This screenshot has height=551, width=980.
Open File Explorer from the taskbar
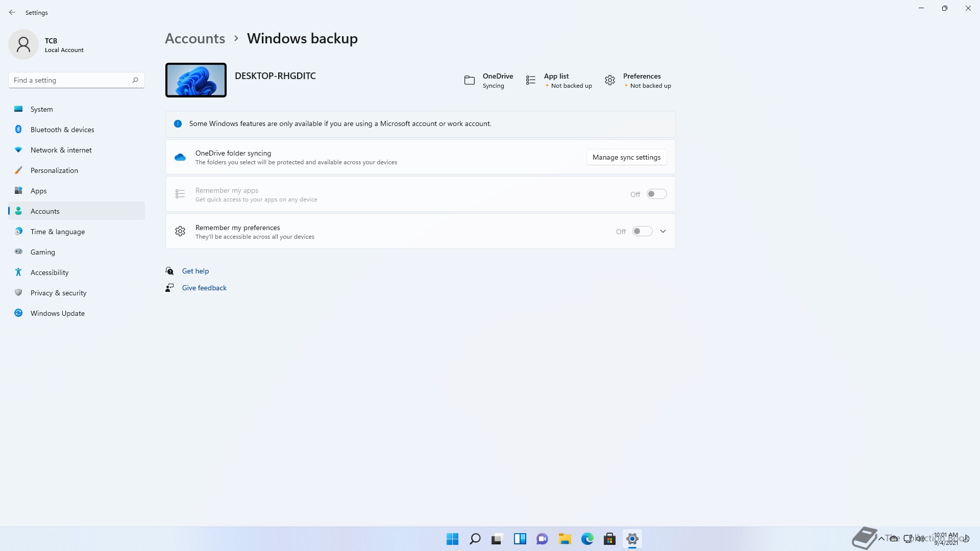[565, 539]
